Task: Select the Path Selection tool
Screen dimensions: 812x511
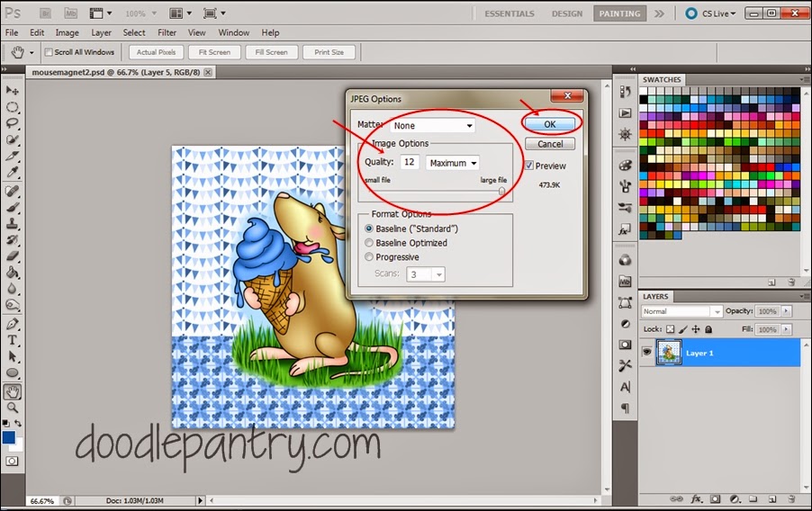Action: 12,357
